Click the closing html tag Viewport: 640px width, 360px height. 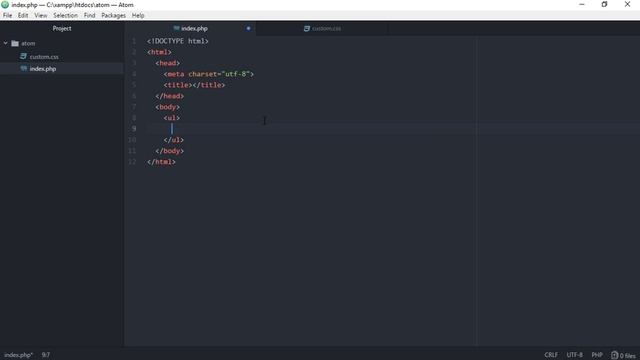[161, 162]
